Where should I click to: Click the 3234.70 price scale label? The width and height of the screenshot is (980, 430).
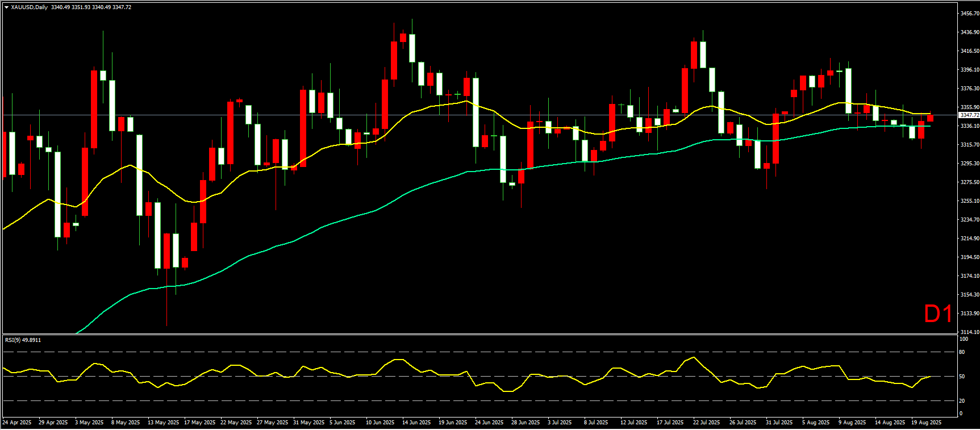(x=969, y=220)
